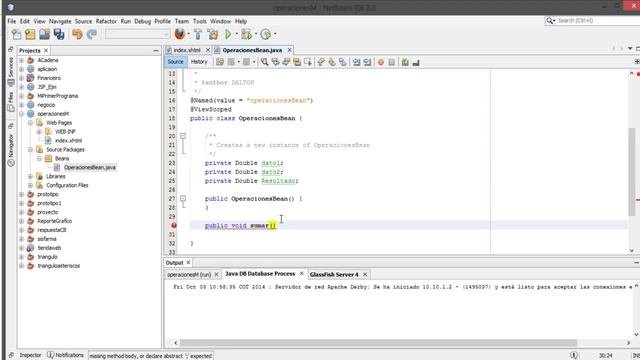Click the New Project toolbar icon
This screenshot has height=360, width=640.
pyautogui.click(x=30, y=34)
